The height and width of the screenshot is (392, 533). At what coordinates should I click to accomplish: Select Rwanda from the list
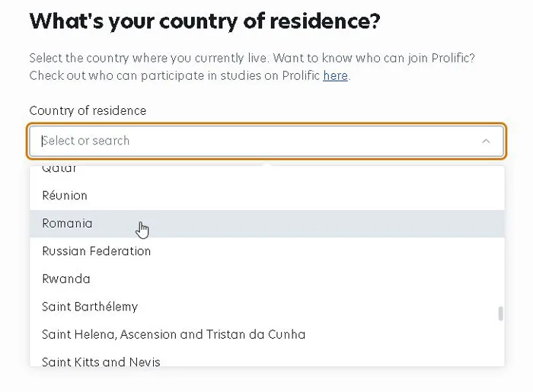coord(267,279)
